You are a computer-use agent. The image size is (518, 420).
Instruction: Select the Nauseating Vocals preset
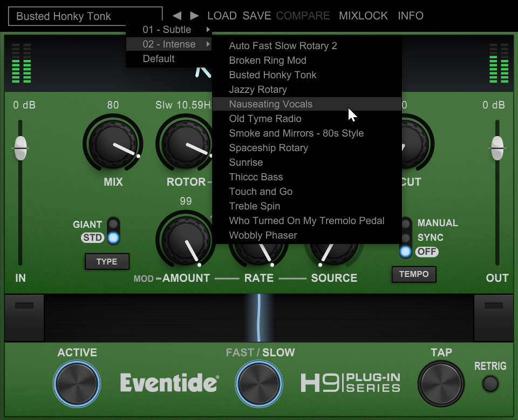(307, 104)
